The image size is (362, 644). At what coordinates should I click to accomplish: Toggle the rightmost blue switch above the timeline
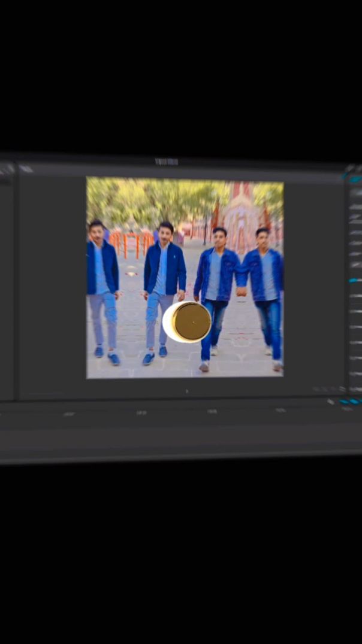pos(355,402)
